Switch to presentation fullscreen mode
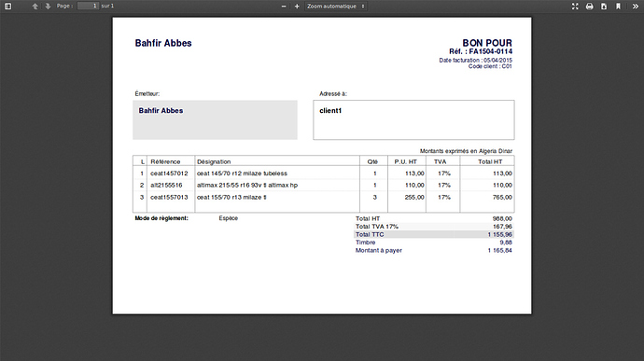Image resolution: width=644 pixels, height=361 pixels. coord(575,7)
